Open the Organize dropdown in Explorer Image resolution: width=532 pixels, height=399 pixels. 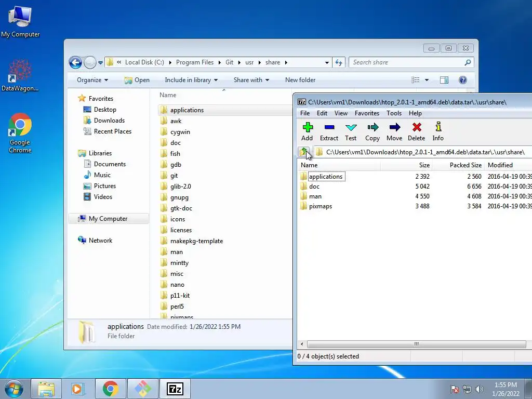pos(92,80)
